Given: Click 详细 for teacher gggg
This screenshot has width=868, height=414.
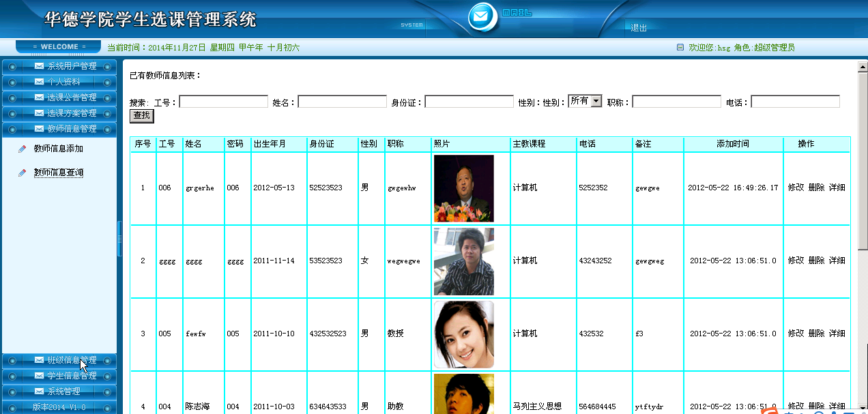Looking at the screenshot, I should 837,261.
